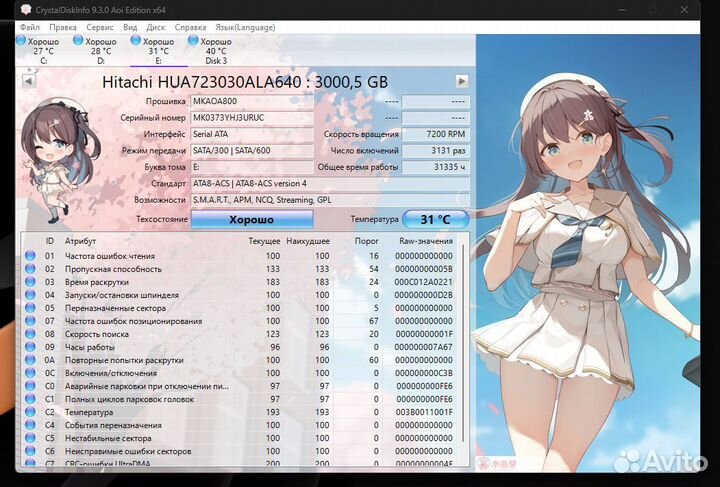The width and height of the screenshot is (720, 487).
Task: Select disk C: tab at 27 °C
Action: 43,50
